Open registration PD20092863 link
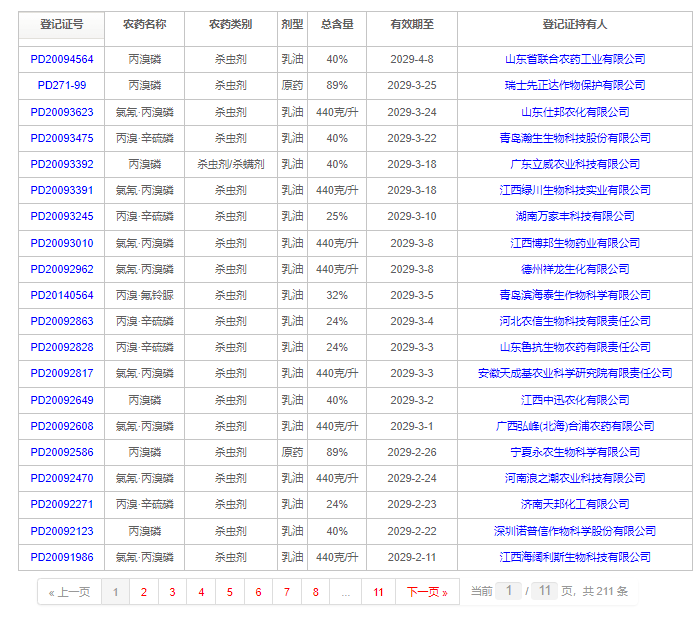This screenshot has width=694, height=620. tap(62, 321)
